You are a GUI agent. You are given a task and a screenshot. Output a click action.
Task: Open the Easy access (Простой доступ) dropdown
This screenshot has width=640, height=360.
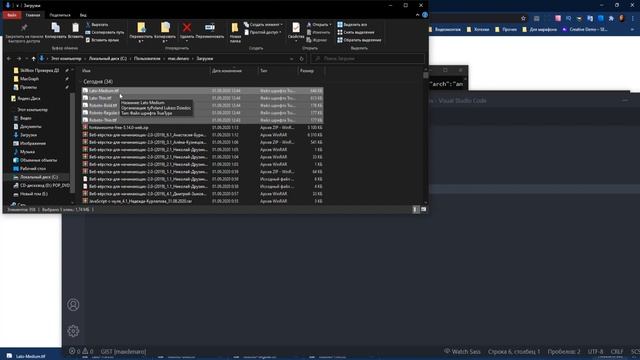pyautogui.click(x=262, y=32)
